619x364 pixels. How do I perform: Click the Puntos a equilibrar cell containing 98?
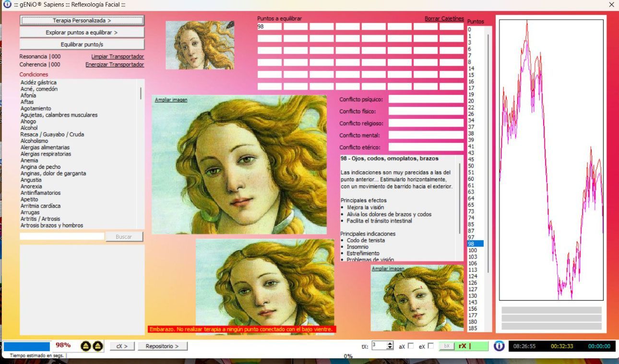click(270, 26)
